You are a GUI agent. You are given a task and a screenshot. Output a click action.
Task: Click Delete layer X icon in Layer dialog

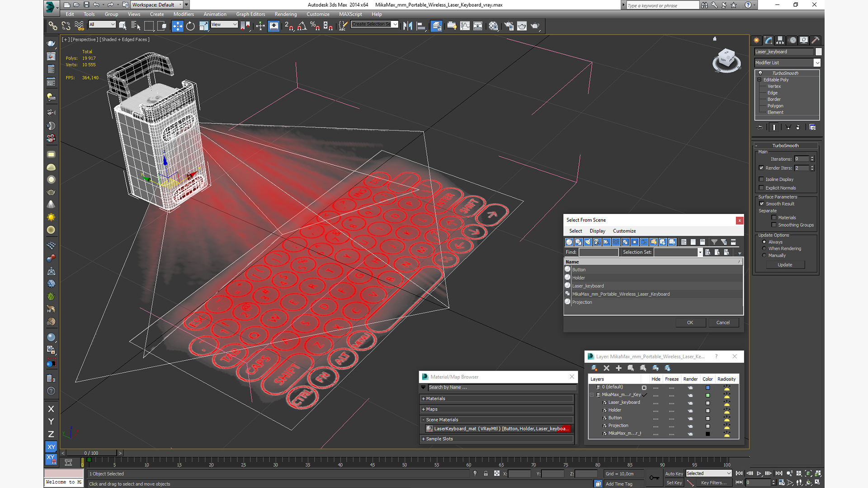606,368
